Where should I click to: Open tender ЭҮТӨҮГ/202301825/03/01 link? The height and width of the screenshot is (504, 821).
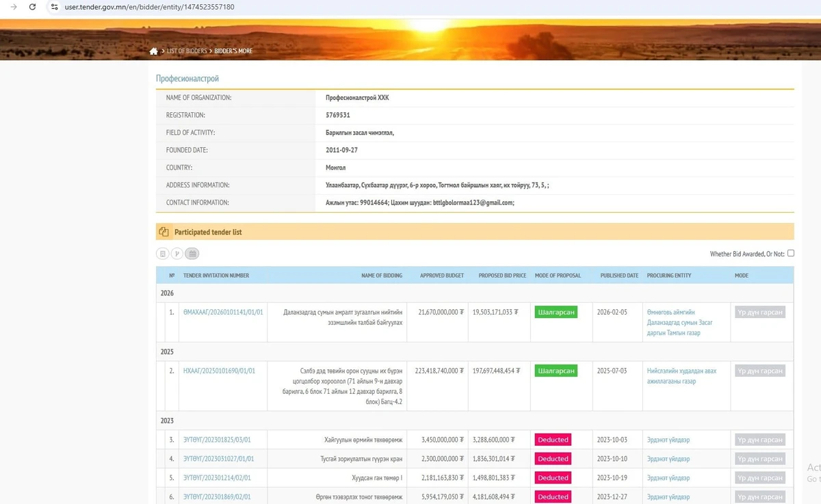[x=217, y=440]
